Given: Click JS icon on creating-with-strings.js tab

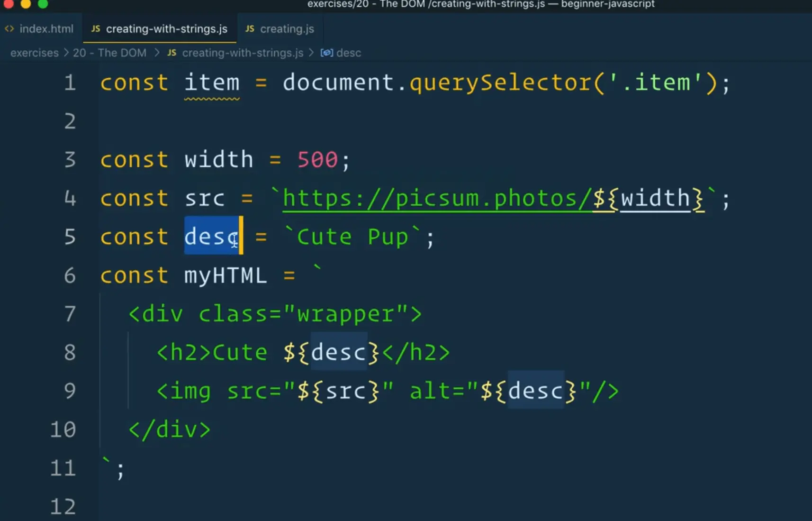Looking at the screenshot, I should coord(96,29).
